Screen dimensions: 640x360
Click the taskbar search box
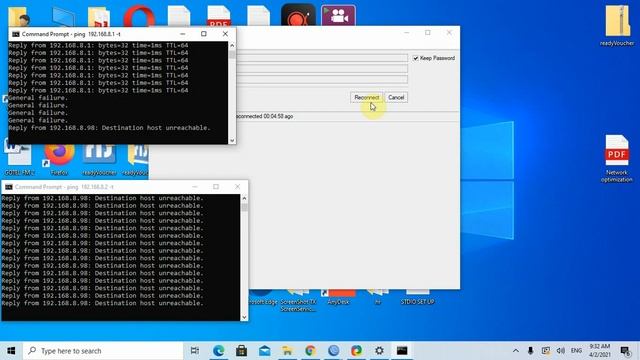[103, 351]
